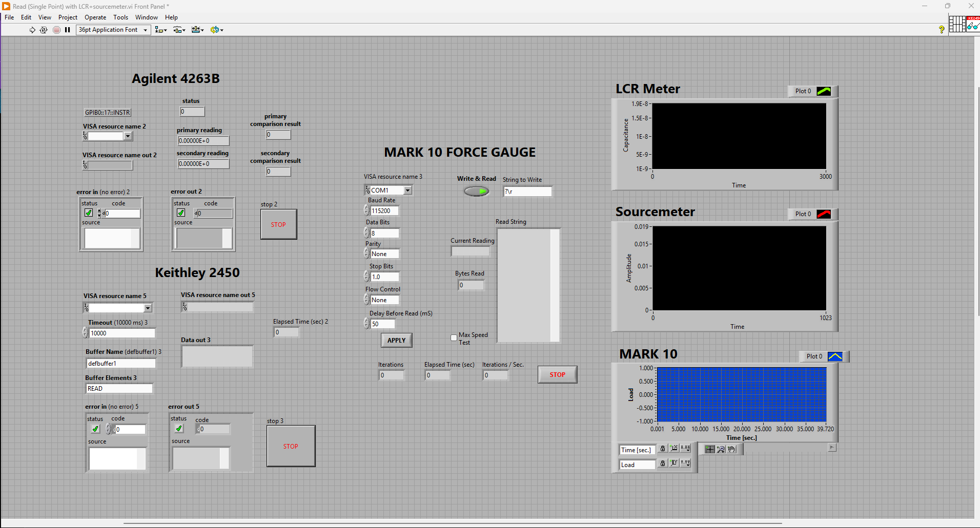Lock autoscale for Time axis

coord(663,449)
